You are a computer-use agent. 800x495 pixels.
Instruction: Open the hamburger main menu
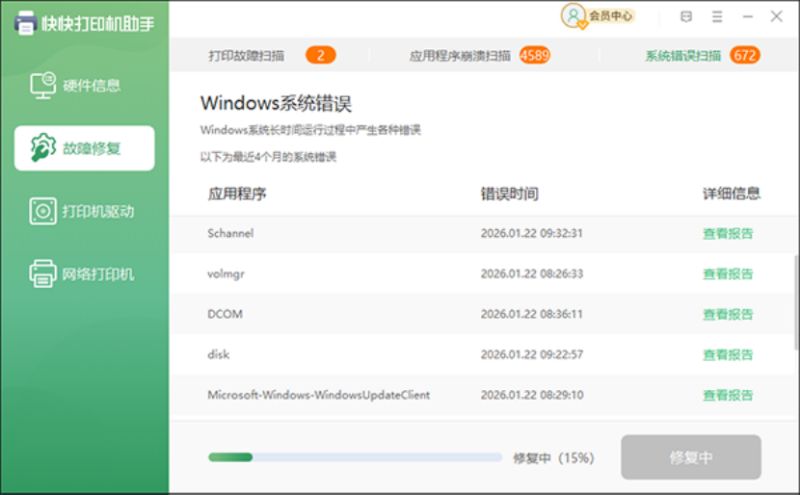pyautogui.click(x=716, y=17)
